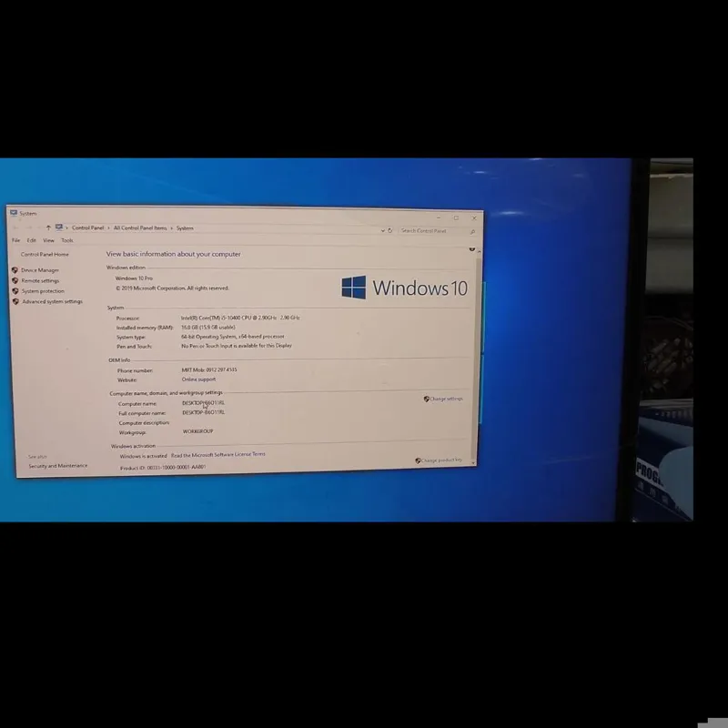The image size is (728, 728).
Task: Open the View menu
Action: pos(48,240)
